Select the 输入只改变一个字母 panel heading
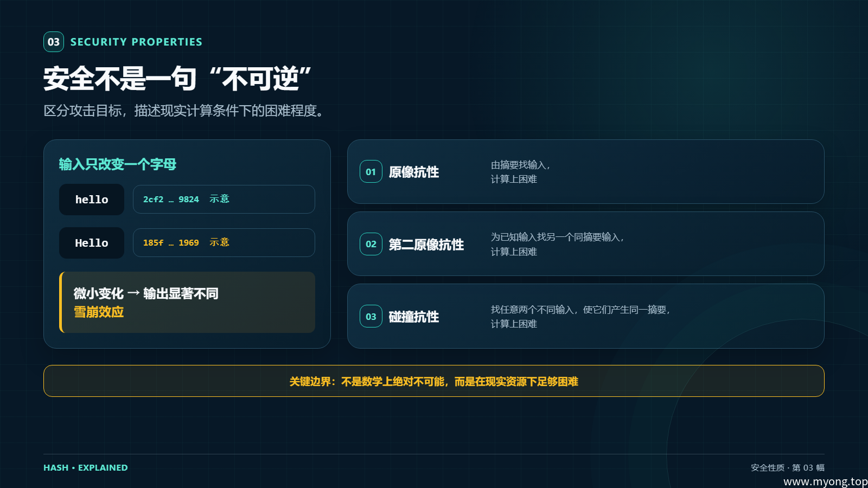 (118, 164)
